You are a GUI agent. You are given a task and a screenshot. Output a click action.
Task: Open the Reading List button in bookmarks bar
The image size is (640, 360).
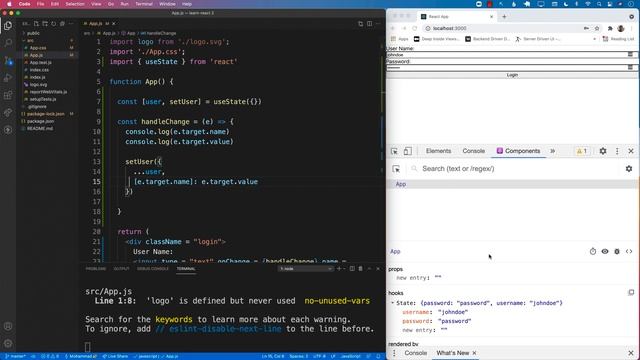(618, 39)
